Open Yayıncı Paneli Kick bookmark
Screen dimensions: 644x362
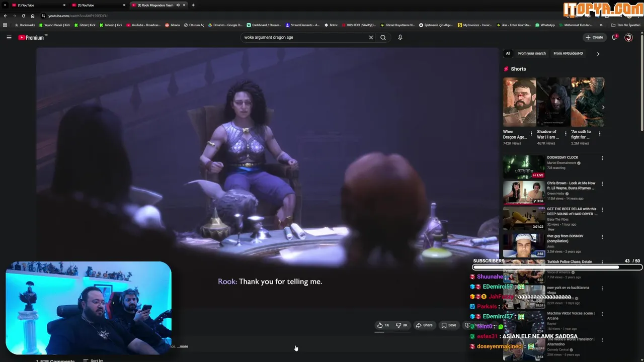pos(54,25)
